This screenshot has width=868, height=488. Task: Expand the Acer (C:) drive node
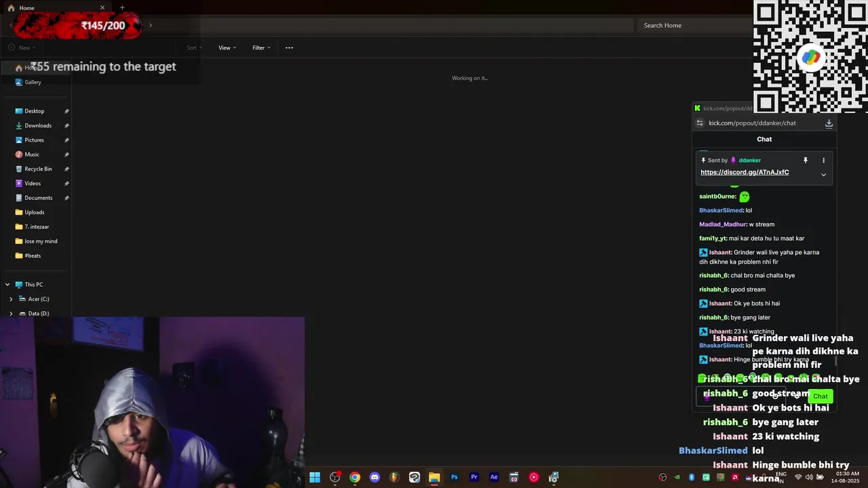coord(11,299)
